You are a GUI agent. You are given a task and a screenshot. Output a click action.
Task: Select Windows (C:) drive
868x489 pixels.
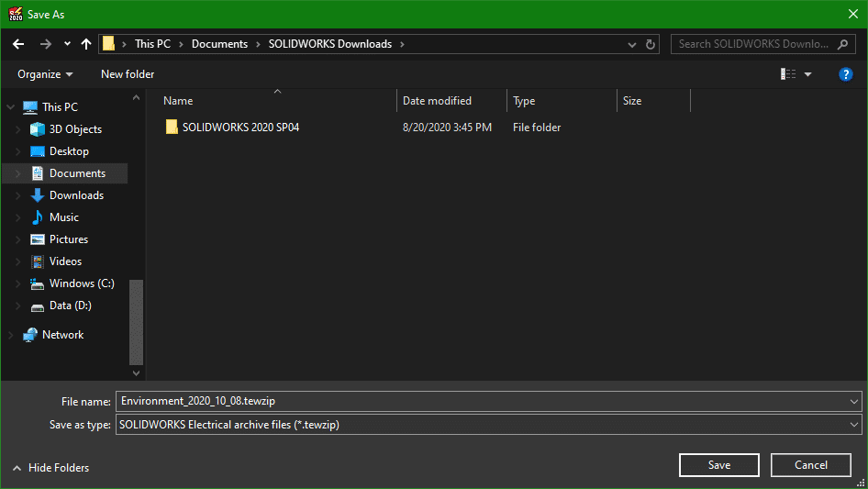82,283
